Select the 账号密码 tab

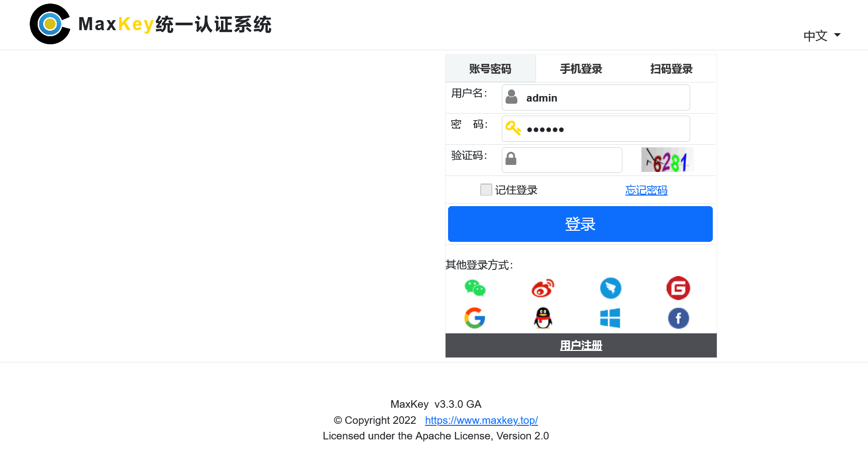coord(490,68)
